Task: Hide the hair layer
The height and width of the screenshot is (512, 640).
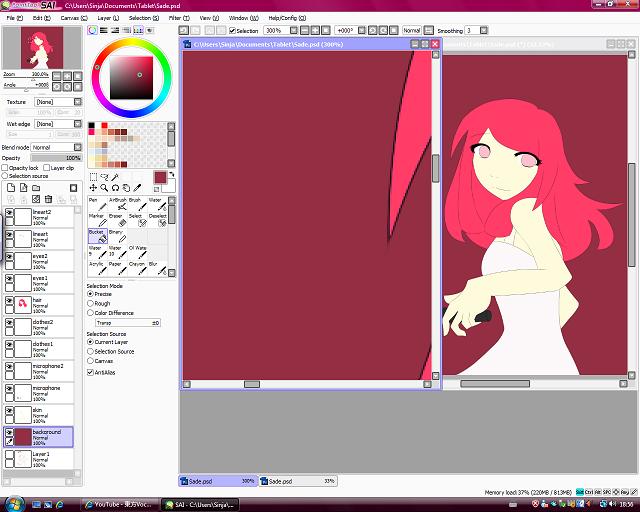Action: 10,301
